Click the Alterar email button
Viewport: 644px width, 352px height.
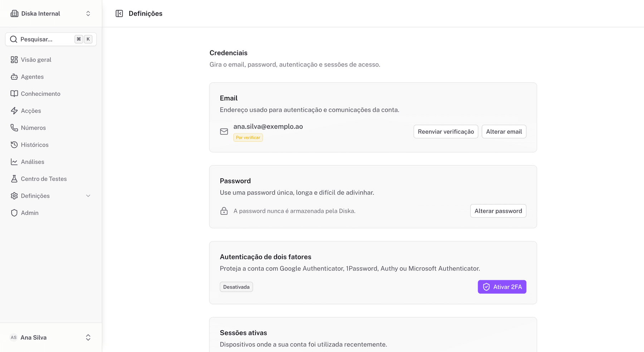504,132
